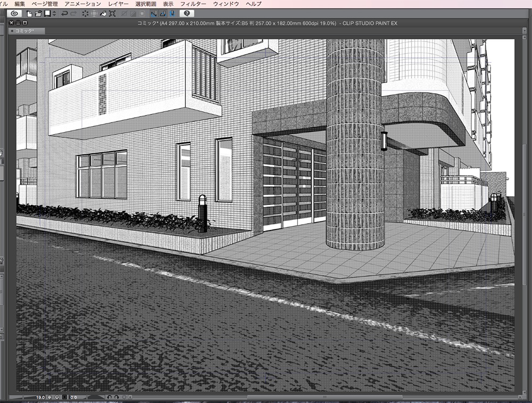Rotate the canvas right with the rotate icon
Viewport: 532px width, 403px height.
coord(117,397)
